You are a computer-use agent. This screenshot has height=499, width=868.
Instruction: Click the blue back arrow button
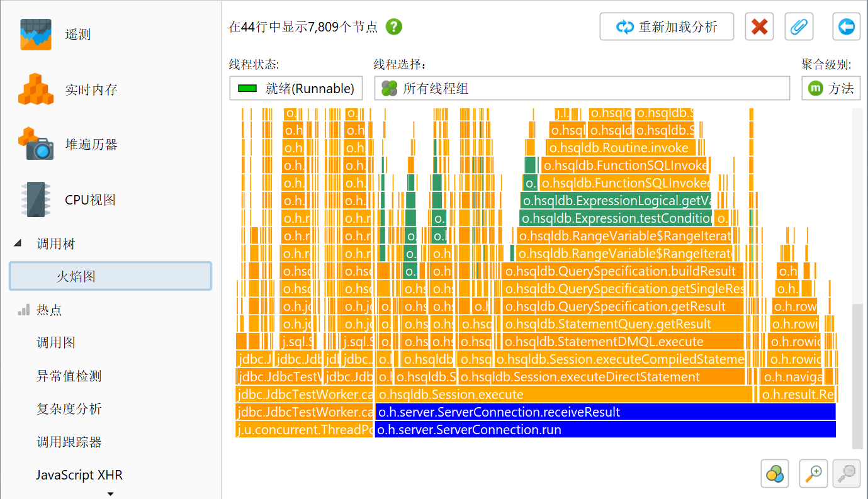pyautogui.click(x=846, y=27)
